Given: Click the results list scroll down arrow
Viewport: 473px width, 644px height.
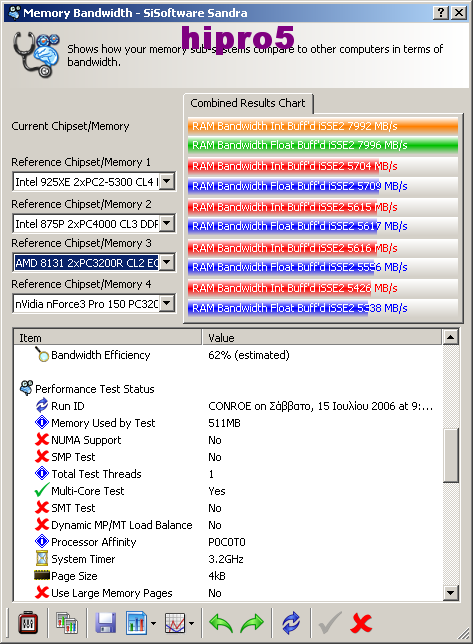Looking at the screenshot, I should click(x=451, y=592).
